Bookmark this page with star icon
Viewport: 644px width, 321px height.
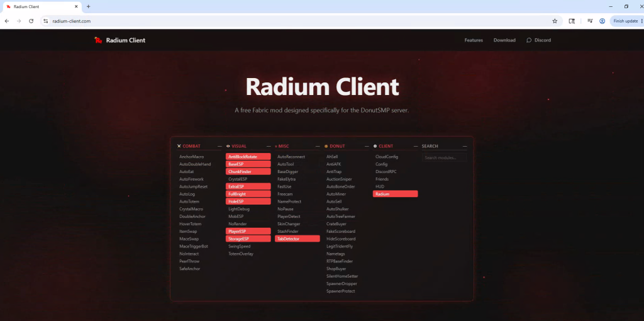(555, 21)
